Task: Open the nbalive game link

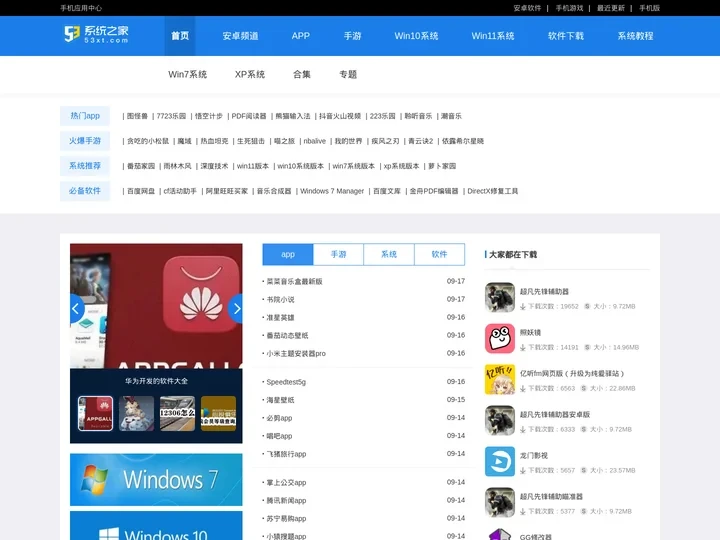Action: (315, 141)
